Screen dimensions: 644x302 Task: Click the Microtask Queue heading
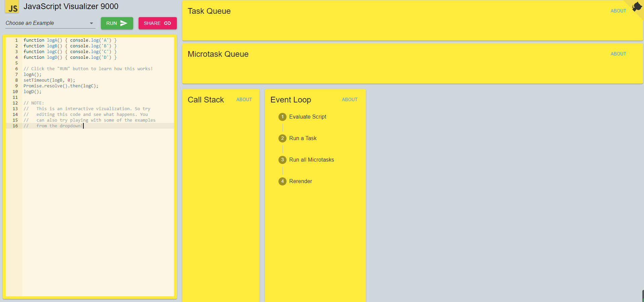click(218, 54)
